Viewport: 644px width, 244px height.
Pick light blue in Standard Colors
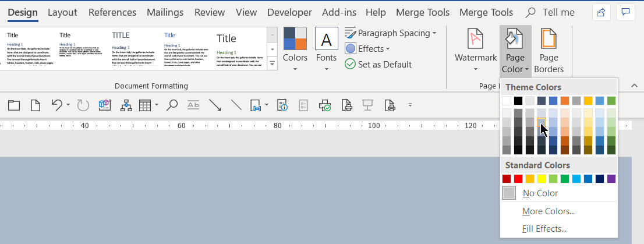tap(576, 179)
